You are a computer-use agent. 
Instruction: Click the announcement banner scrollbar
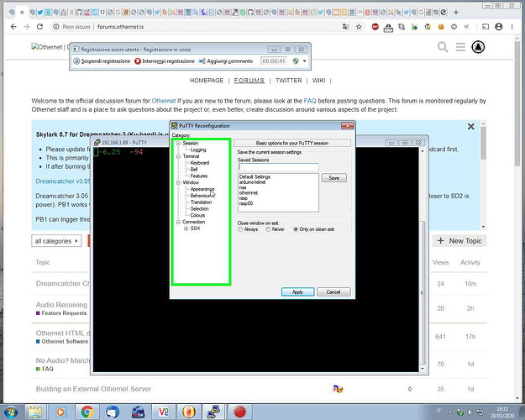pos(483,174)
